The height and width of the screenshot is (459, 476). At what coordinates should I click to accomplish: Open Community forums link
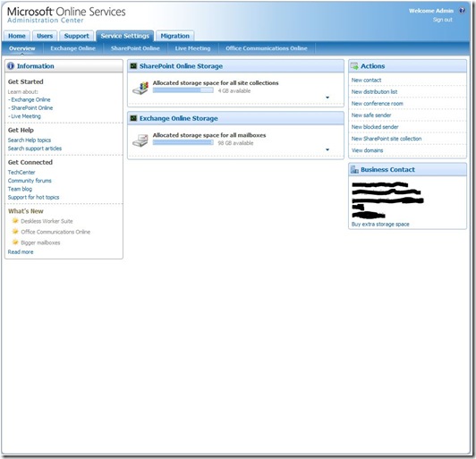click(x=30, y=181)
